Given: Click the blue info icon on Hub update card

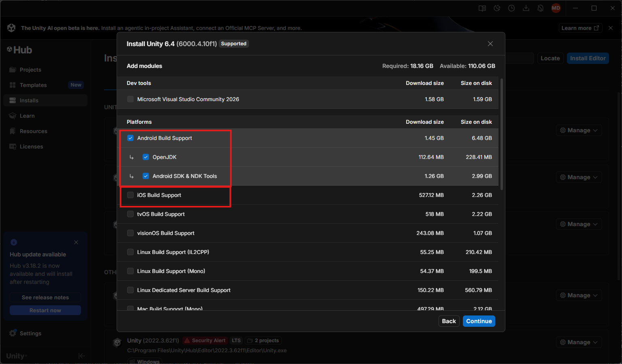Looking at the screenshot, I should [x=14, y=242].
